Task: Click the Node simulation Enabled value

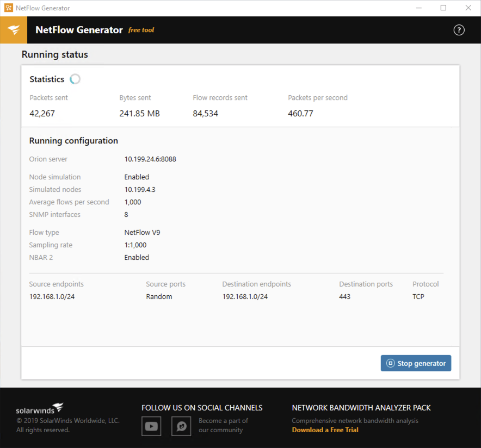Action: pos(137,177)
